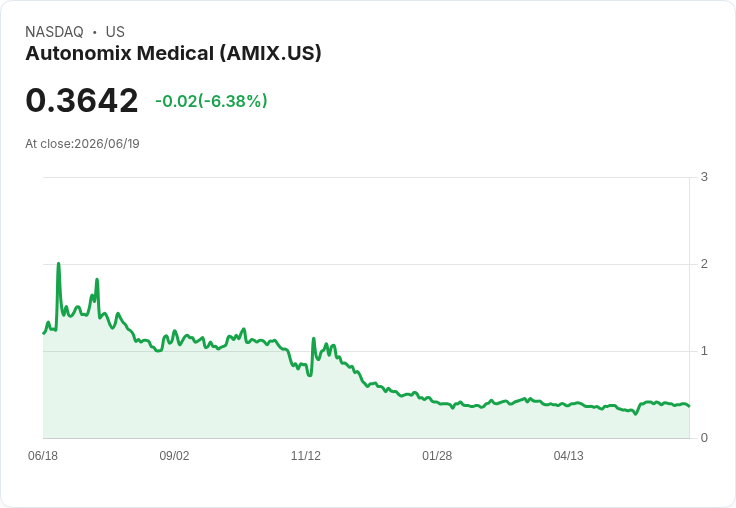Click the start of the price line at 06/18

pos(44,333)
